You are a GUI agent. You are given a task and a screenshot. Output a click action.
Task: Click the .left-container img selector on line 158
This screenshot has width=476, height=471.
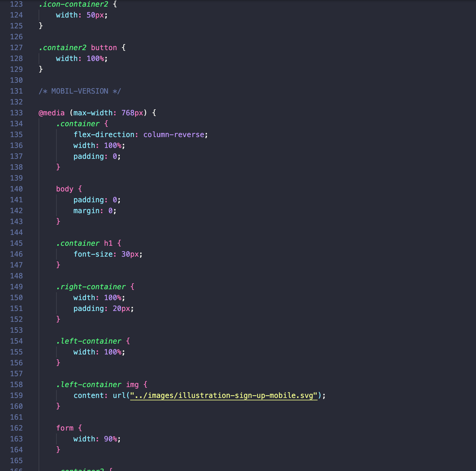[x=97, y=385]
